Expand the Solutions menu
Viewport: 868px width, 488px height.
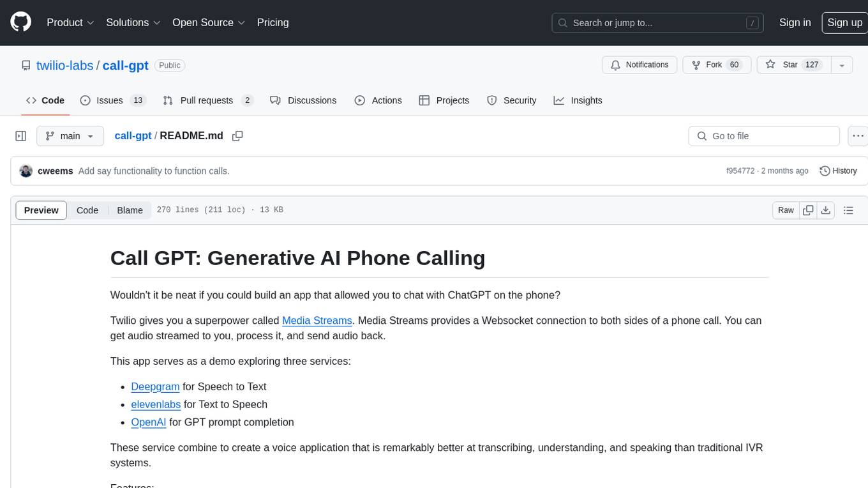[133, 22]
